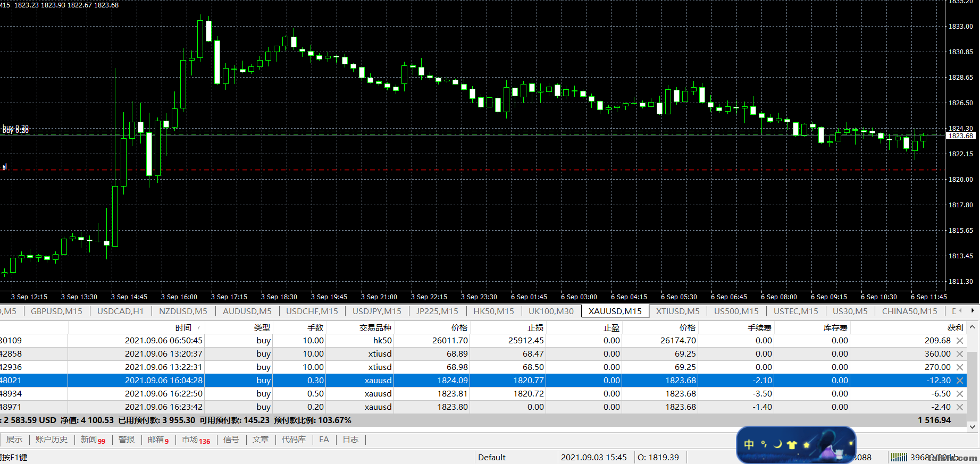Sort orders by the 库存费 column header
The image size is (980, 464).
(x=812, y=327)
